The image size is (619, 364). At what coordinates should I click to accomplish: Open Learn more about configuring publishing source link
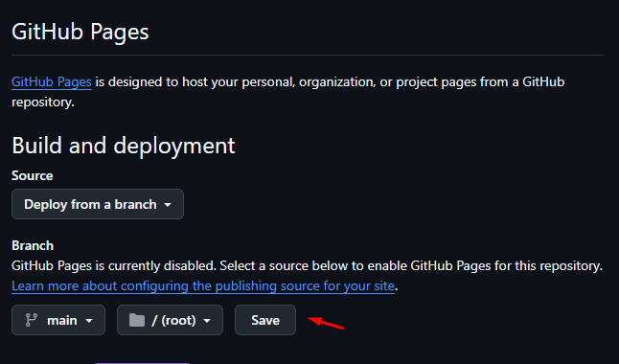pos(203,285)
